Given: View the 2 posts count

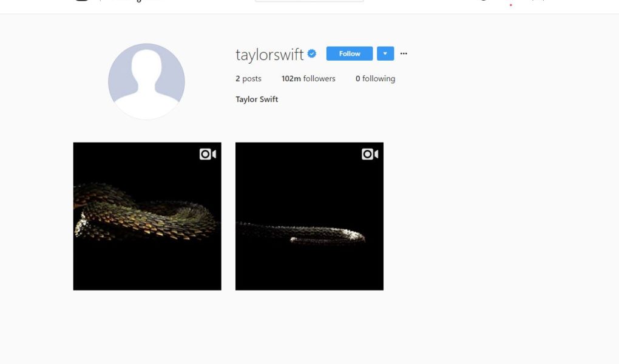Looking at the screenshot, I should (x=248, y=79).
